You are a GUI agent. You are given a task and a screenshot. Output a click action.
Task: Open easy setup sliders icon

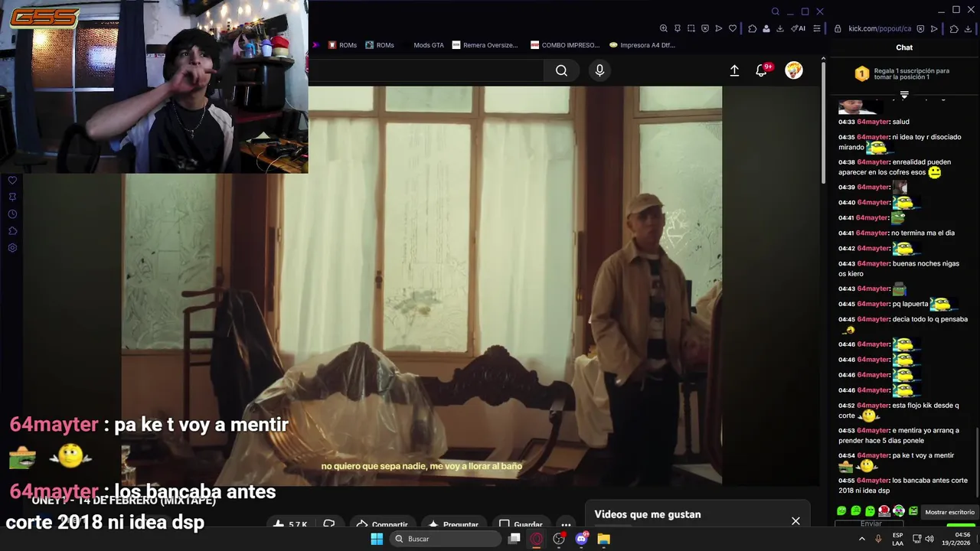[x=817, y=28]
